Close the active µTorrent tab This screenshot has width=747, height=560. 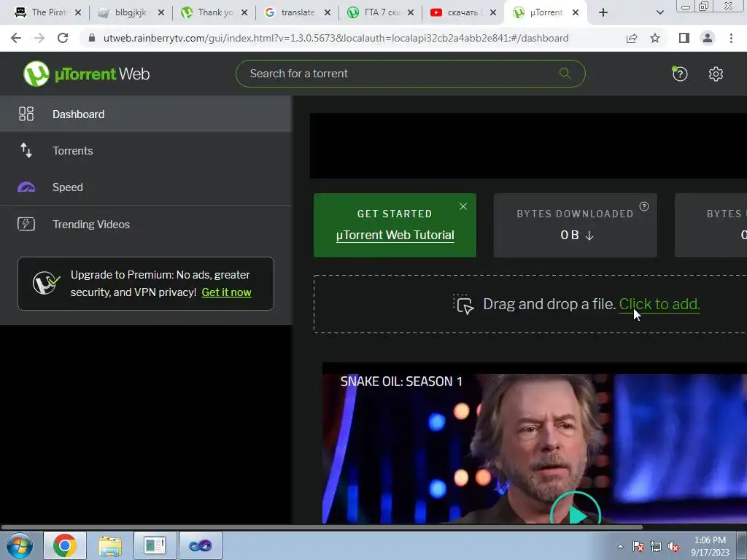tap(576, 13)
